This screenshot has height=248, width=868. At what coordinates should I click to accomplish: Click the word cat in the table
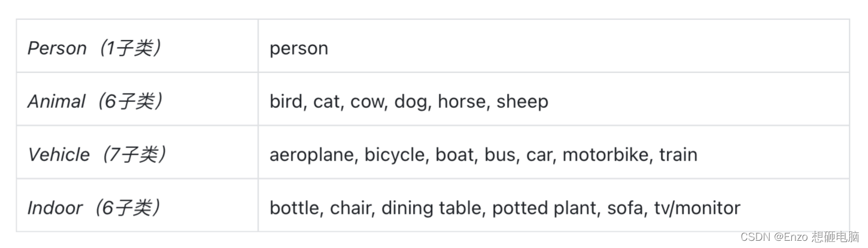327,101
